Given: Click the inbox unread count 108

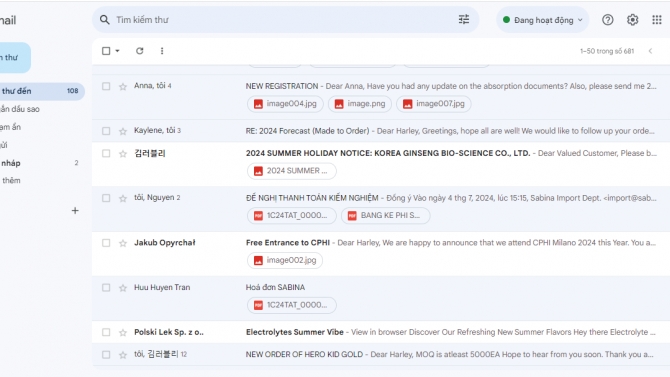Looking at the screenshot, I should click(73, 91).
